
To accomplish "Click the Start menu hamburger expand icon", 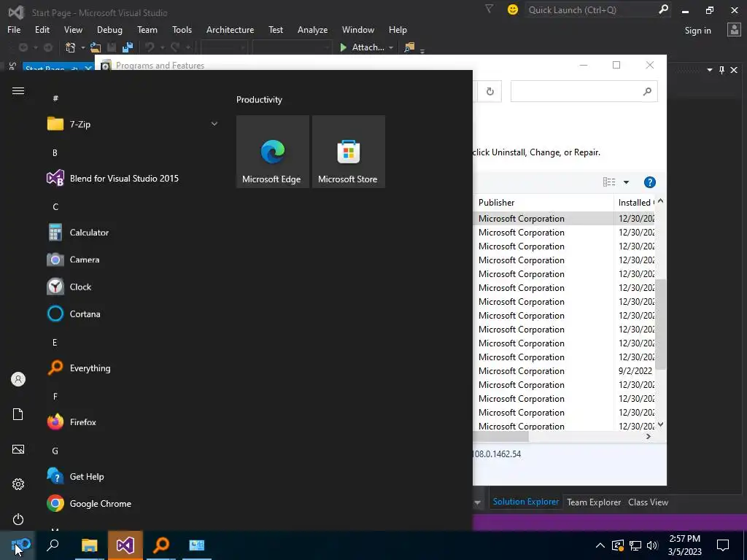I will click(x=18, y=91).
